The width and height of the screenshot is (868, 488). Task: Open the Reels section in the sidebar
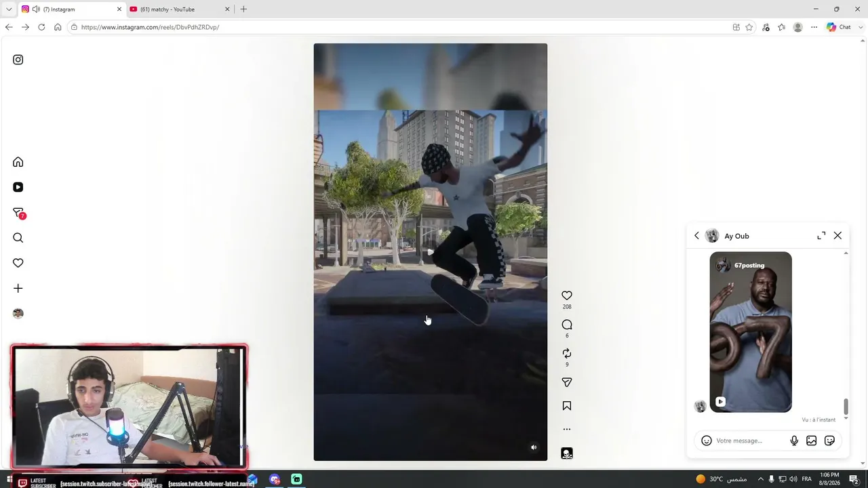pyautogui.click(x=18, y=187)
